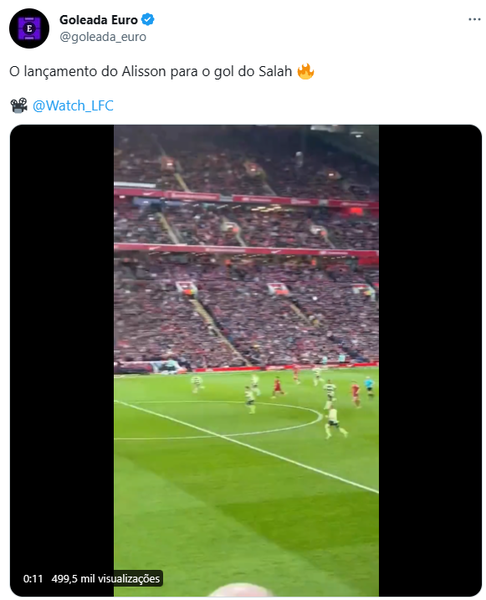
Task: Click the fire emoji after Salah
Action: [x=305, y=72]
